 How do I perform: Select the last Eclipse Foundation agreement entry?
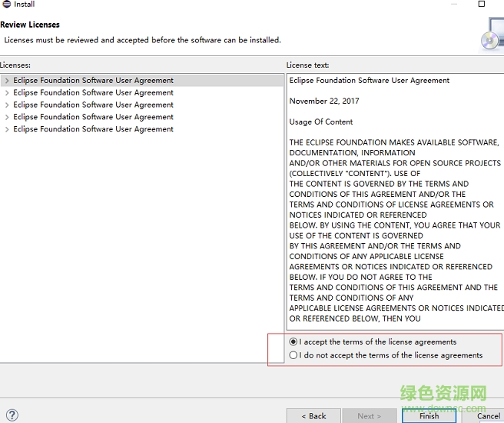pyautogui.click(x=93, y=130)
